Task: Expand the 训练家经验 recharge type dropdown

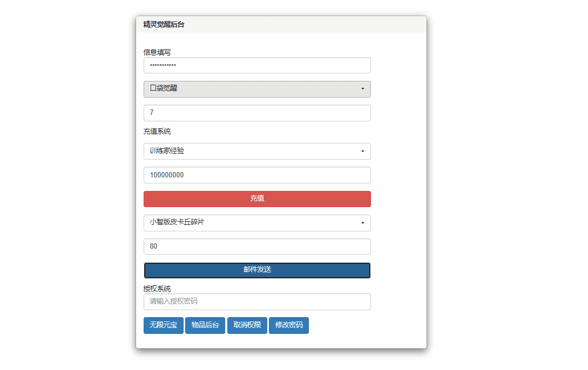Action: 257,152
